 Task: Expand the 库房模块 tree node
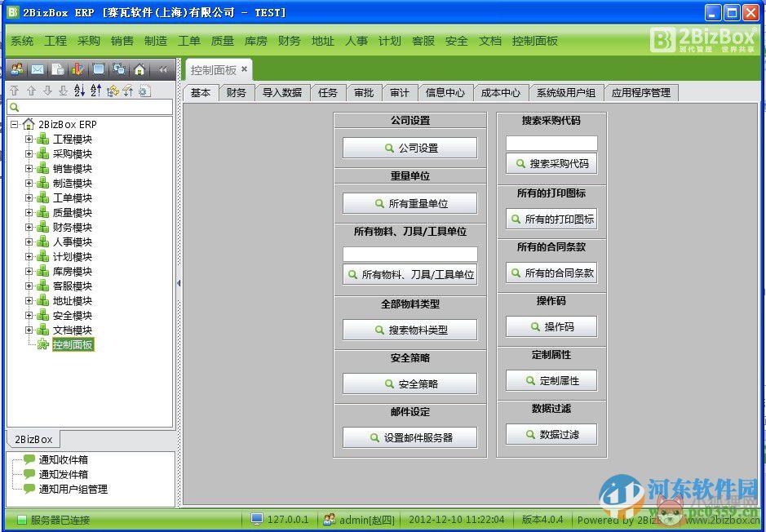[x=29, y=271]
